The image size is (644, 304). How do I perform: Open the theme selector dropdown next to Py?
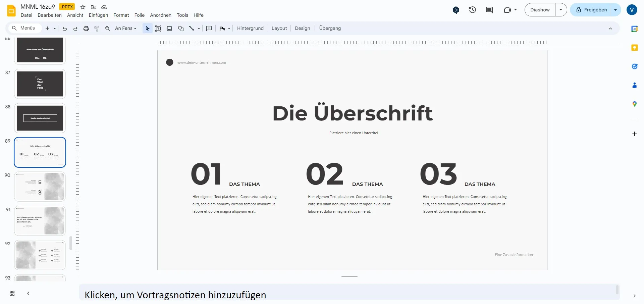229,28
